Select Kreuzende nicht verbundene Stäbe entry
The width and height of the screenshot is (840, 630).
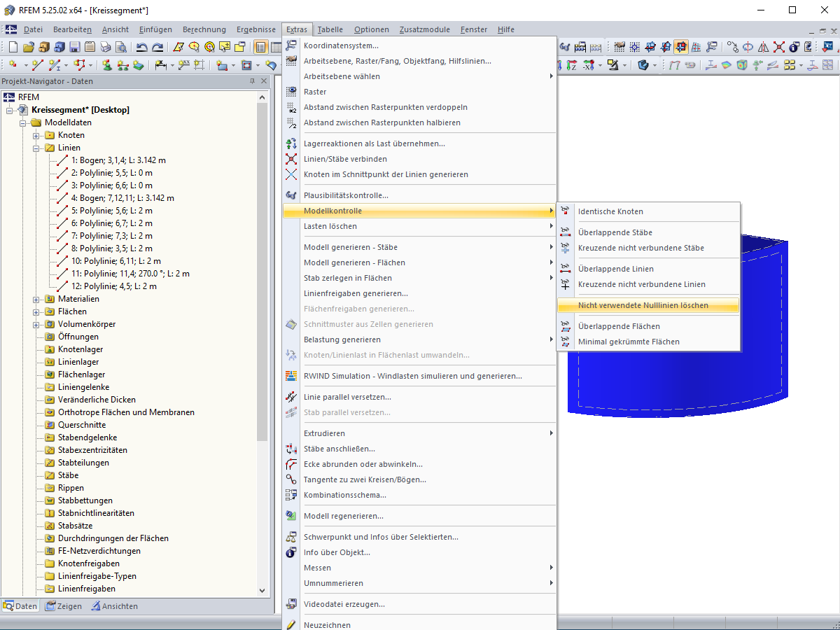647,248
